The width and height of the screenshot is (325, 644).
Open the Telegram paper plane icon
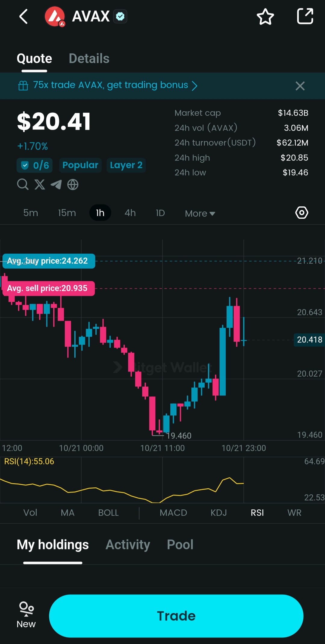[x=56, y=184]
